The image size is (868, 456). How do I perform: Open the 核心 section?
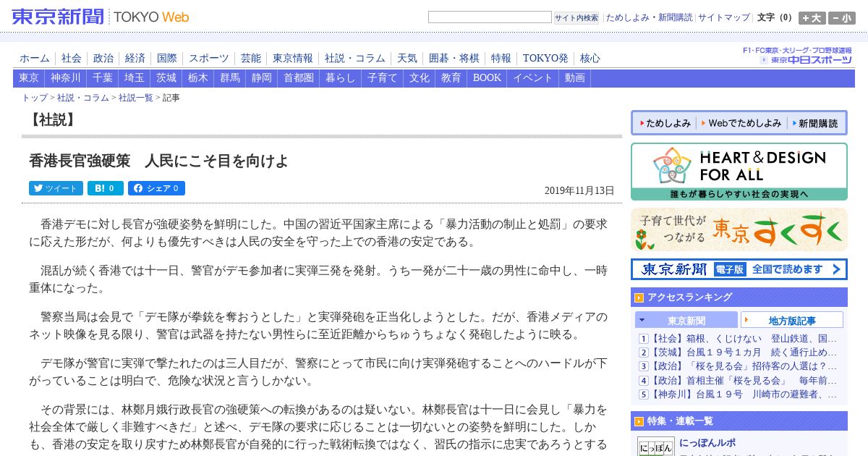(590, 59)
